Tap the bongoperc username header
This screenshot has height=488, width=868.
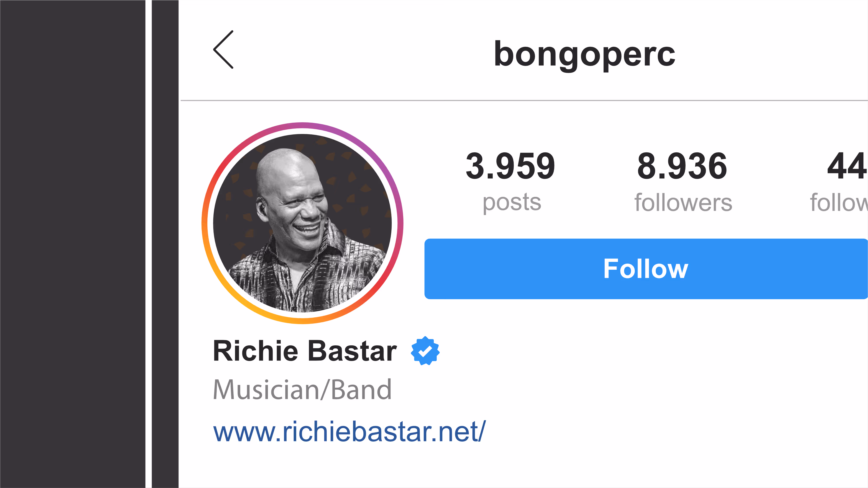585,54
